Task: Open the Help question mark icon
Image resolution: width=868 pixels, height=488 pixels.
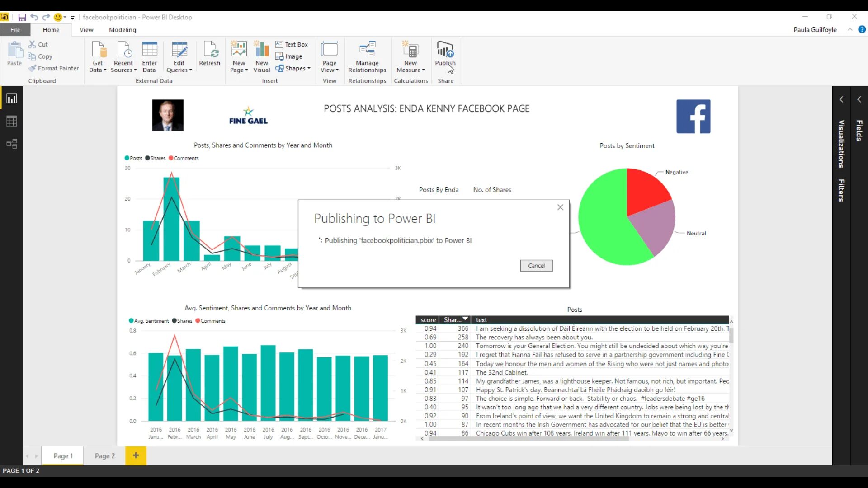Action: [x=862, y=29]
